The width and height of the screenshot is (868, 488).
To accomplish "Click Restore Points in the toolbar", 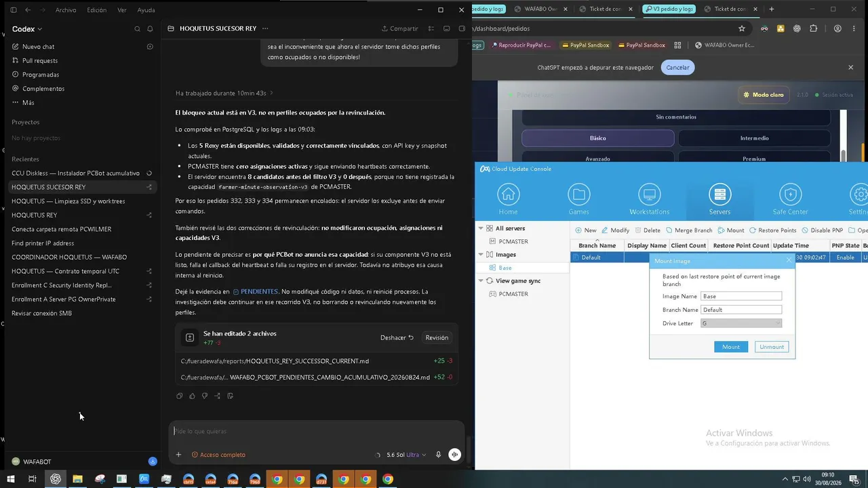I will pyautogui.click(x=772, y=230).
